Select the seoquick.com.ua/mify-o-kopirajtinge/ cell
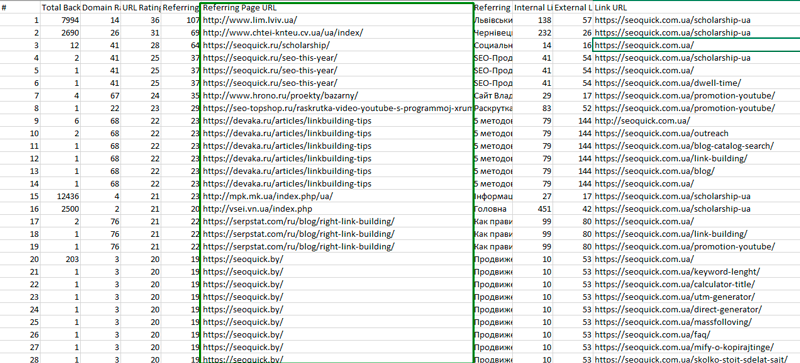This screenshot has height=363, width=800. (x=696, y=347)
